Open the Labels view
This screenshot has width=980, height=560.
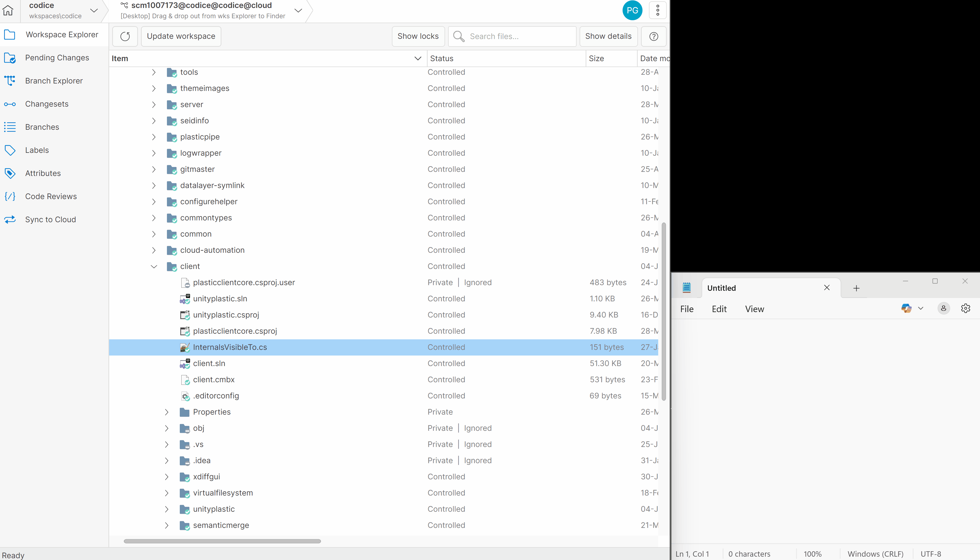point(37,150)
